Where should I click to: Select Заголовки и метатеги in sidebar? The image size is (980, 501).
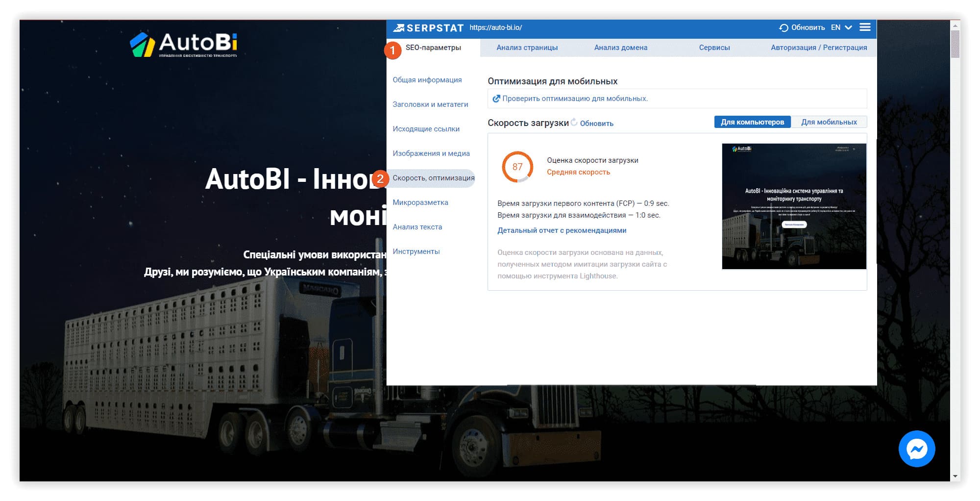[x=430, y=104]
